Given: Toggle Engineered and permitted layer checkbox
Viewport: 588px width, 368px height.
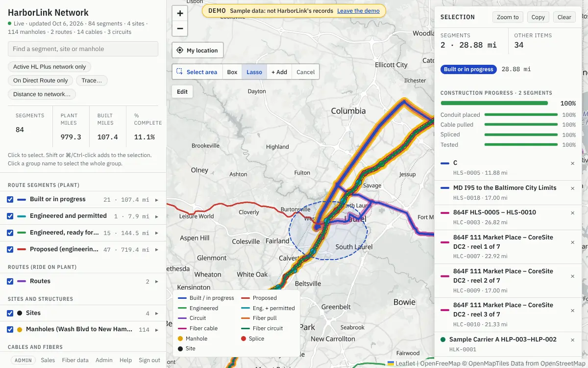Looking at the screenshot, I should pos(10,216).
